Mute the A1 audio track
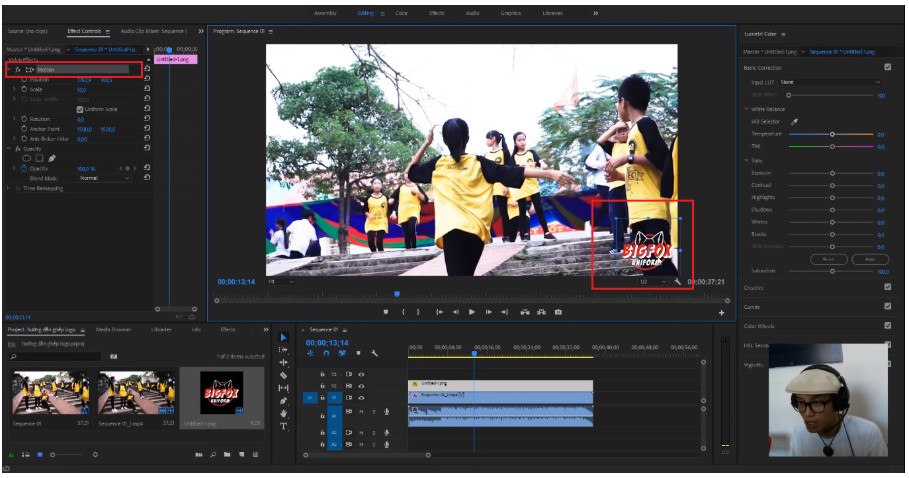This screenshot has width=909, height=478. coord(362,412)
